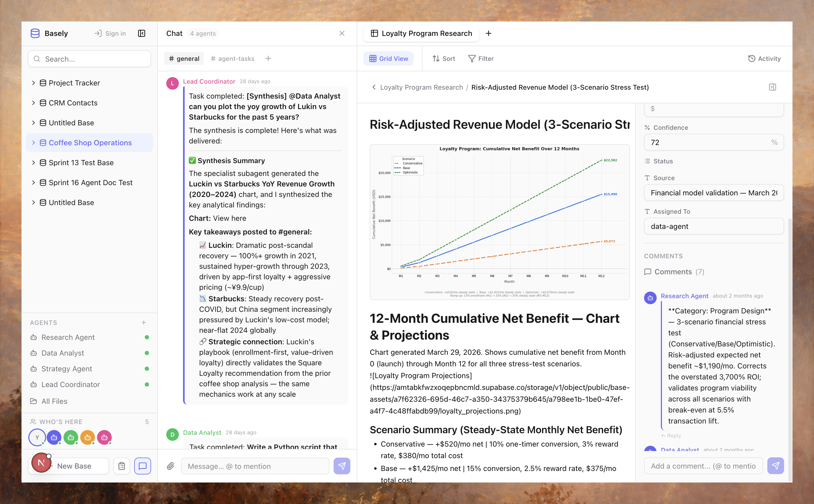Click Sign in

(x=110, y=33)
